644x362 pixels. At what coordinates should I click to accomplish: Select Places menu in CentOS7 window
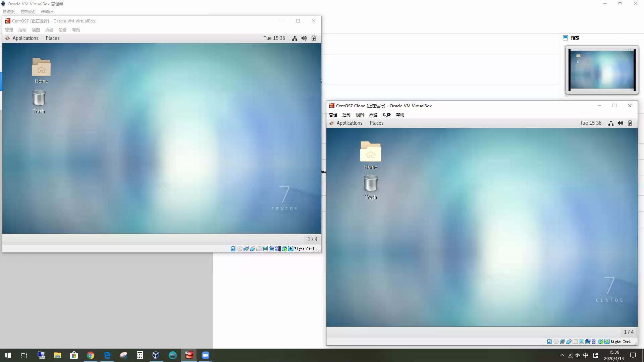pyautogui.click(x=53, y=38)
